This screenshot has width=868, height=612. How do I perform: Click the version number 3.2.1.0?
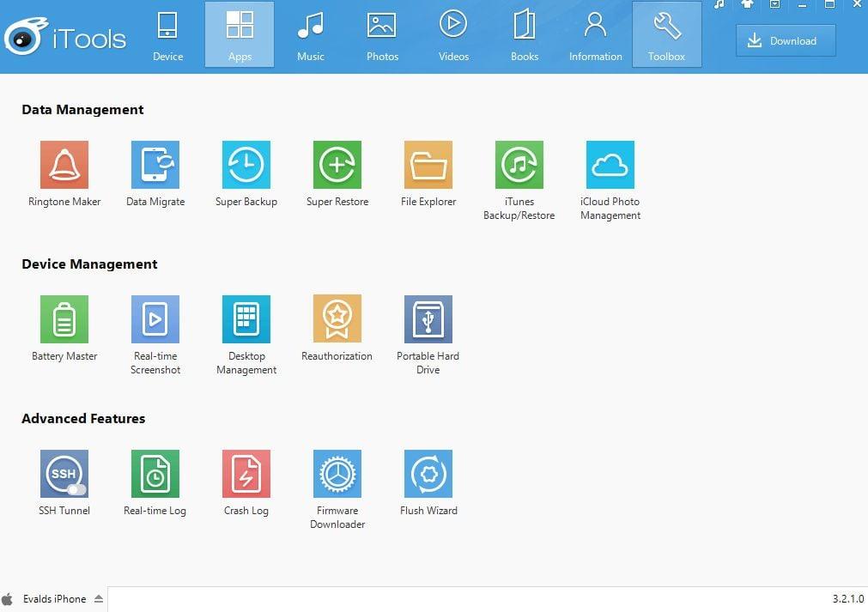click(x=848, y=599)
